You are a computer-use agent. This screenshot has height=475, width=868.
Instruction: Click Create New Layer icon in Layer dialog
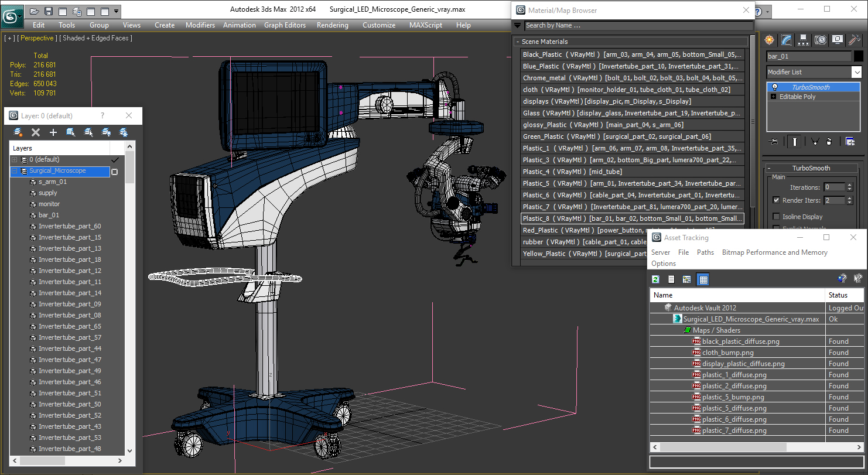(18, 132)
